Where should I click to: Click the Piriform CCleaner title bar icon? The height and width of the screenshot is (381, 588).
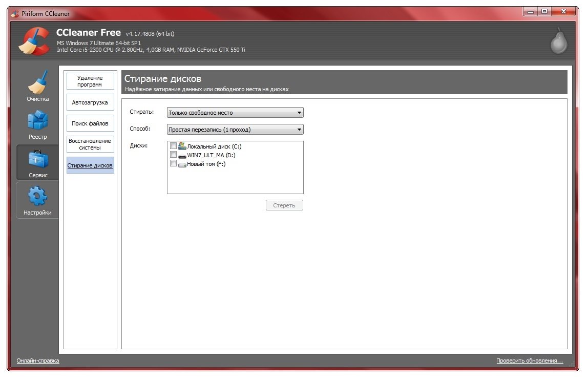tap(15, 14)
